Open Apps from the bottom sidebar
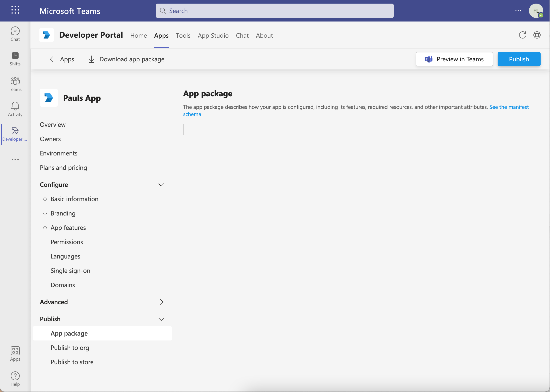The width and height of the screenshot is (550, 392). tap(15, 354)
